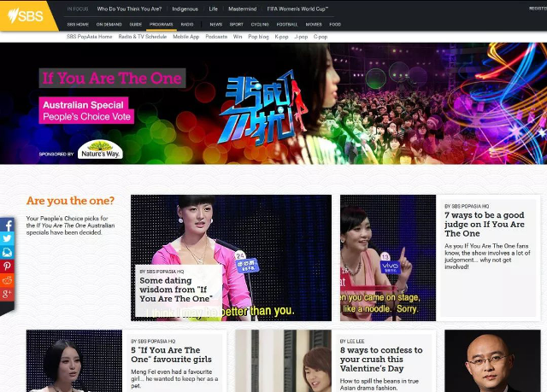The image size is (547, 392).
Task: Open Radio & TV Schedule link
Action: tap(142, 37)
